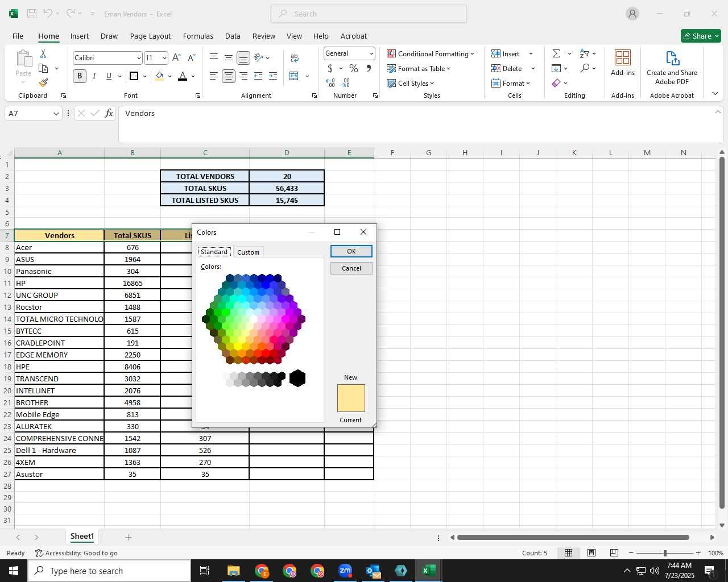This screenshot has height=582, width=728.
Task: Open the General number format dropdown
Action: coord(371,53)
